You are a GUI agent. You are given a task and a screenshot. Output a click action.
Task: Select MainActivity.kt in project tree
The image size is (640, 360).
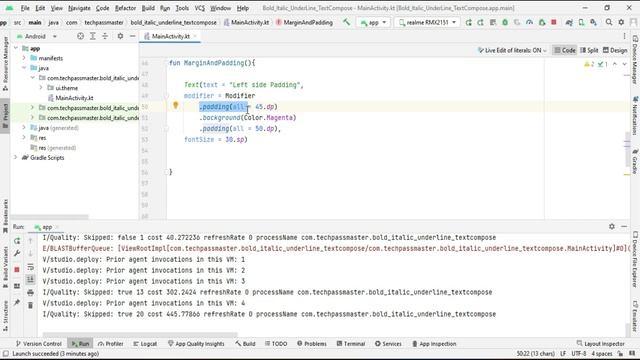point(74,98)
